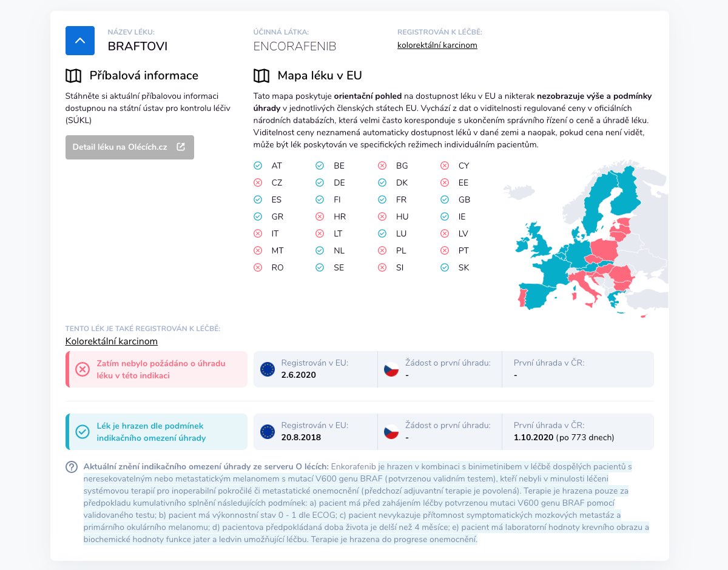Click the red cross icon next to RO
This screenshot has height=570, width=728.
(x=258, y=267)
